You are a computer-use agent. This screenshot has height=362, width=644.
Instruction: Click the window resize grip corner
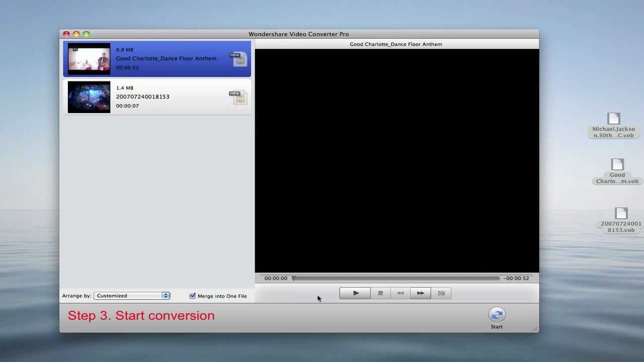[x=535, y=329]
